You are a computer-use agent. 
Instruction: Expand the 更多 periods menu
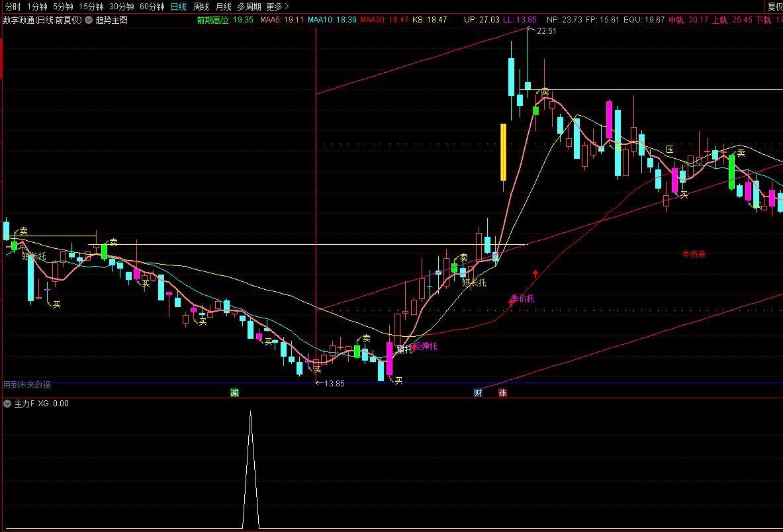277,7
